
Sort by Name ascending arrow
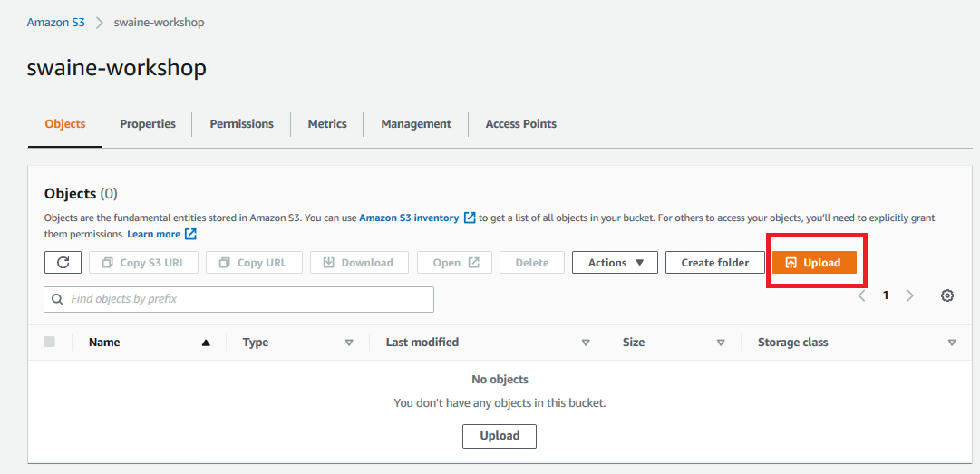pyautogui.click(x=206, y=343)
